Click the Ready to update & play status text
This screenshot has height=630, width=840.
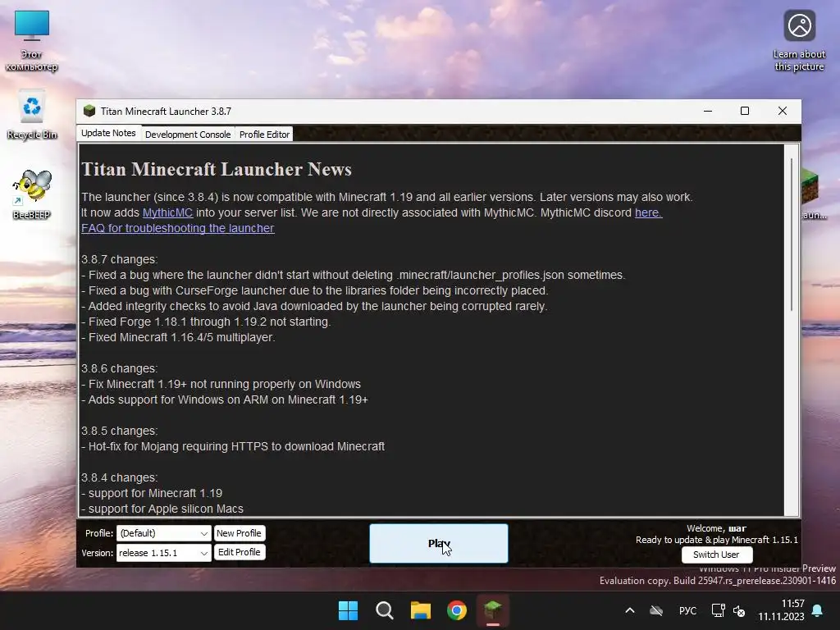717,540
